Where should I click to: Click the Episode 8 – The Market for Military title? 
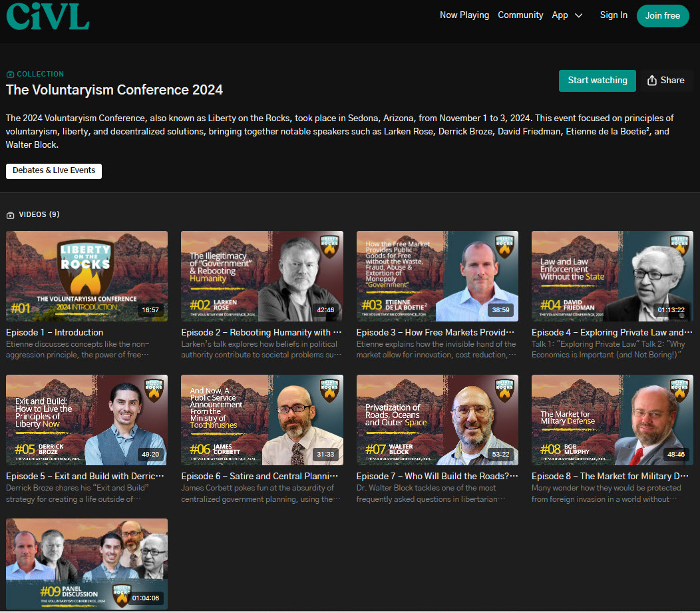coord(610,476)
